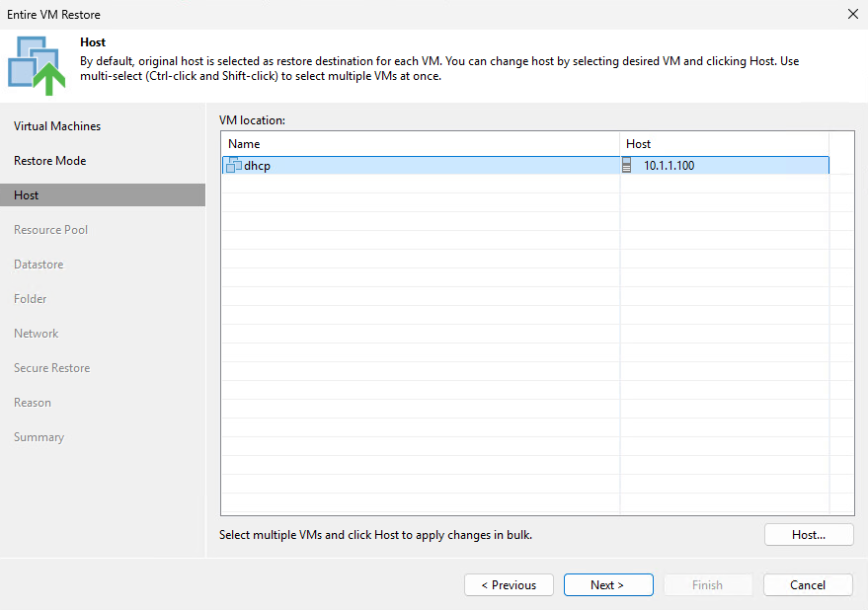Click the Previous button
This screenshot has height=610, width=868.
tap(509, 584)
